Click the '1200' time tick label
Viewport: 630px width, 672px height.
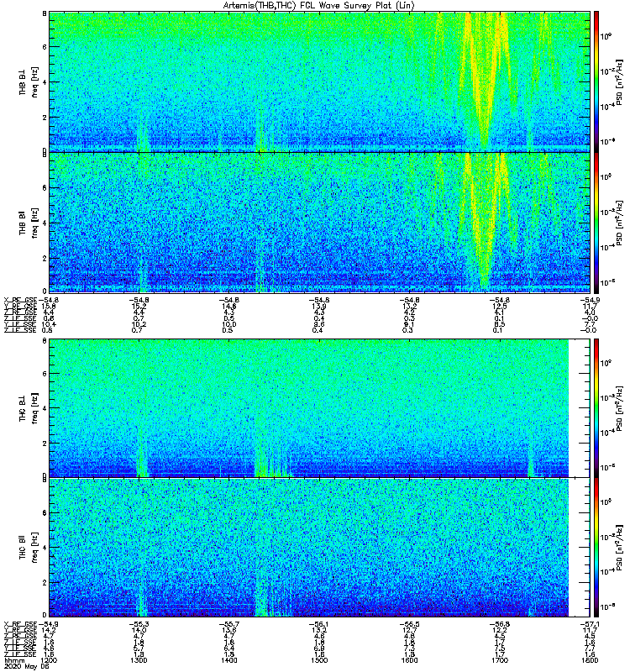(x=49, y=660)
